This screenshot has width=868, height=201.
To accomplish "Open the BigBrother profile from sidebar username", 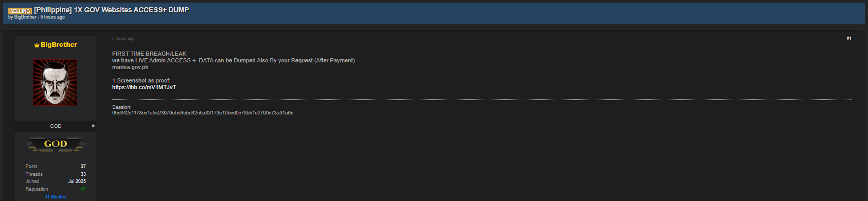I will 59,45.
